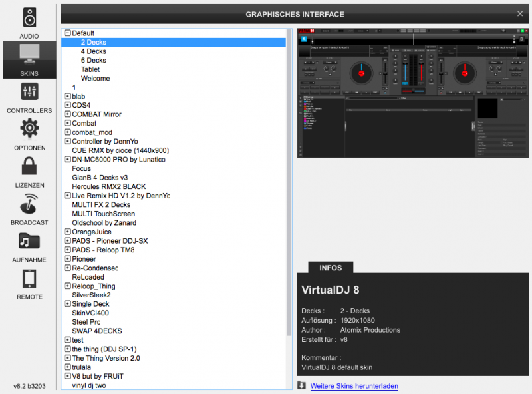Image resolution: width=532 pixels, height=394 pixels.
Task: Open the Controllers mixer icon
Action: [x=29, y=91]
